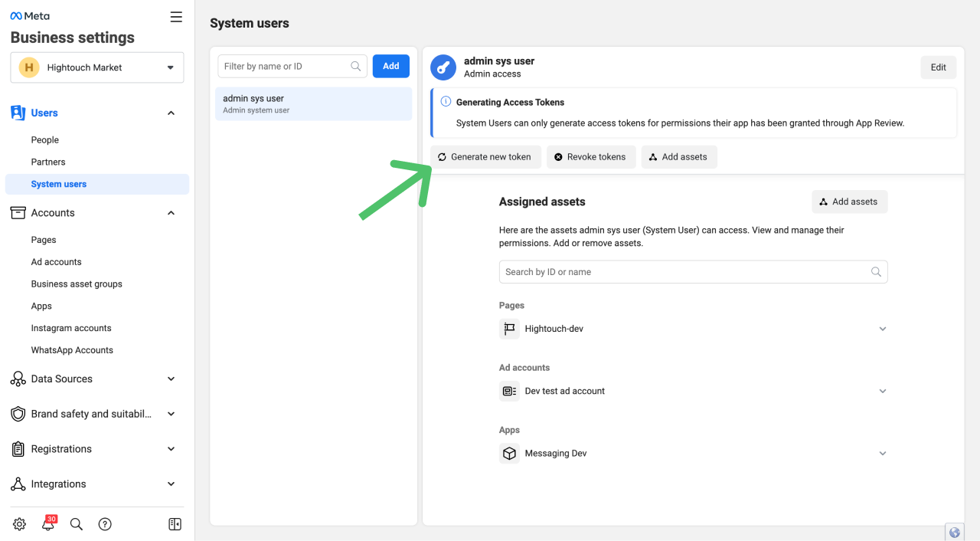
Task: Collapse the sidebar using the panel icon
Action: 175,523
